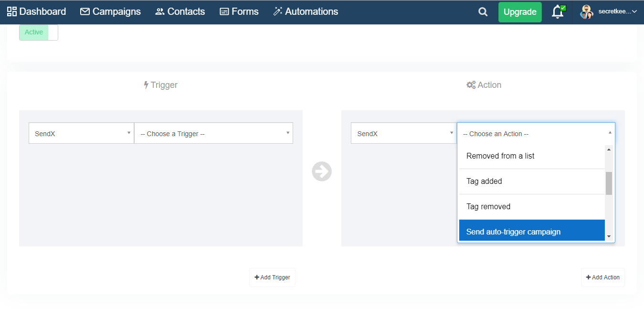Click the Add Trigger button
Viewport: 644px width, 309px height.
272,277
